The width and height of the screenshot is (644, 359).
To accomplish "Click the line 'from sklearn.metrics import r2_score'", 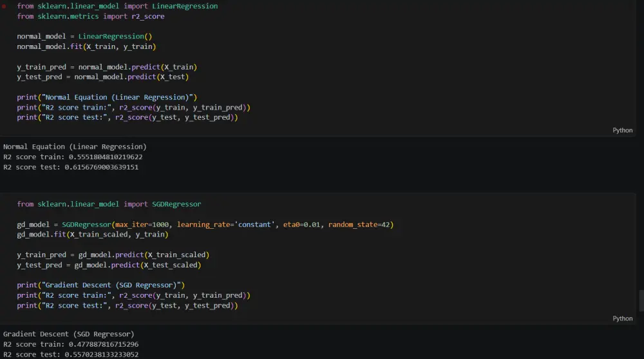I will [90, 17].
